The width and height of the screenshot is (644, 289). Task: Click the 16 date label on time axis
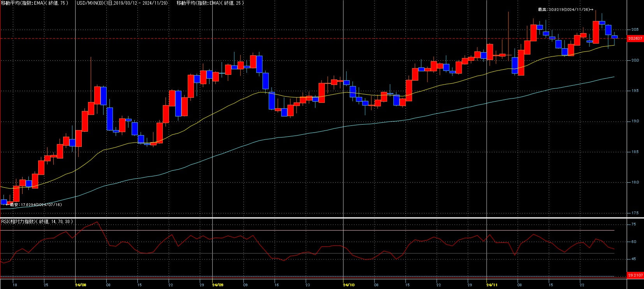coord(276,285)
